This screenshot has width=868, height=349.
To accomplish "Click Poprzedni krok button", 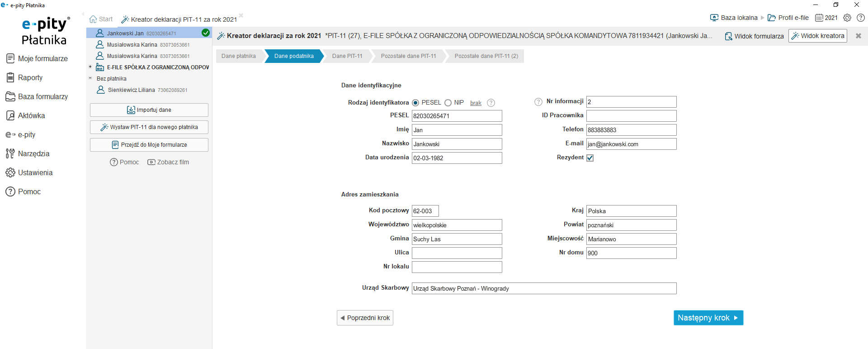I will [x=365, y=318].
